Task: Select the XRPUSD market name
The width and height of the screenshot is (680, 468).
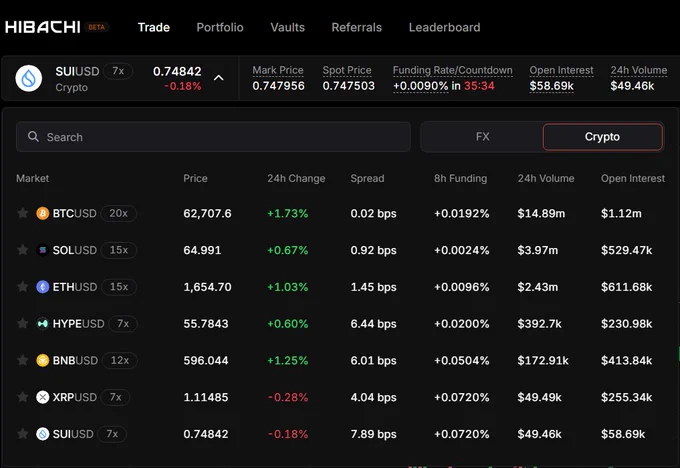Action: click(x=75, y=397)
